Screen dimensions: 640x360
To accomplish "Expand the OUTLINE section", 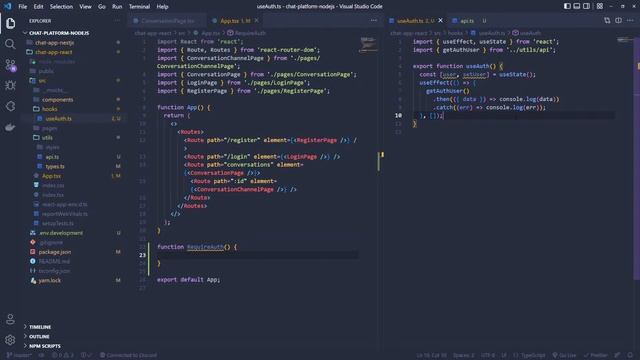I will click(39, 336).
